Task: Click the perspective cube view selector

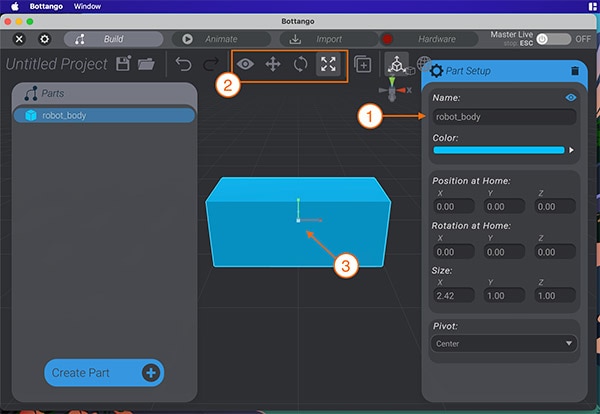Action: coord(396,64)
